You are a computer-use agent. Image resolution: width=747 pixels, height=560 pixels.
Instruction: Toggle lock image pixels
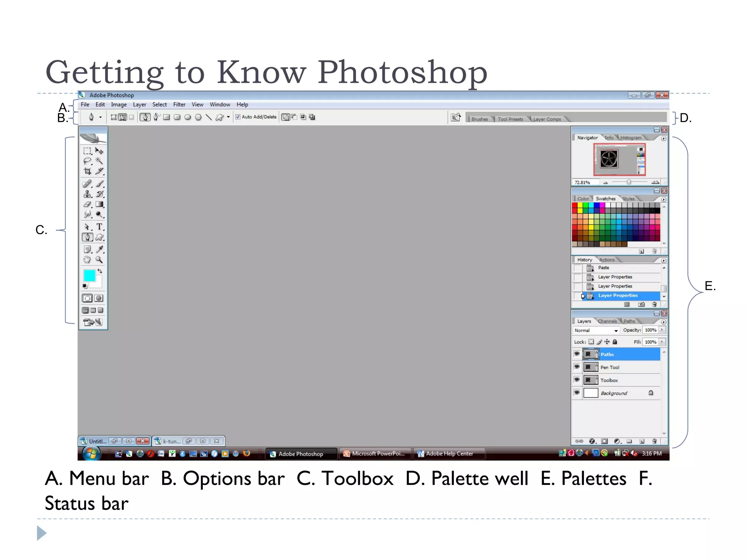[x=599, y=342]
